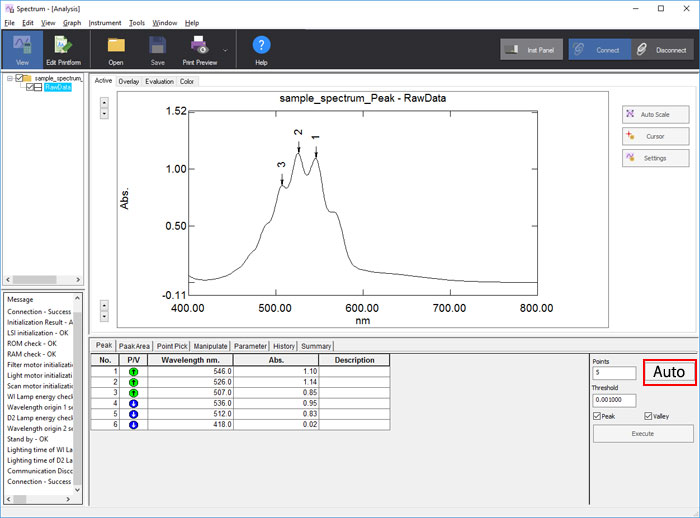The height and width of the screenshot is (518, 700).
Task: Click the Auto Scale button
Action: click(655, 114)
